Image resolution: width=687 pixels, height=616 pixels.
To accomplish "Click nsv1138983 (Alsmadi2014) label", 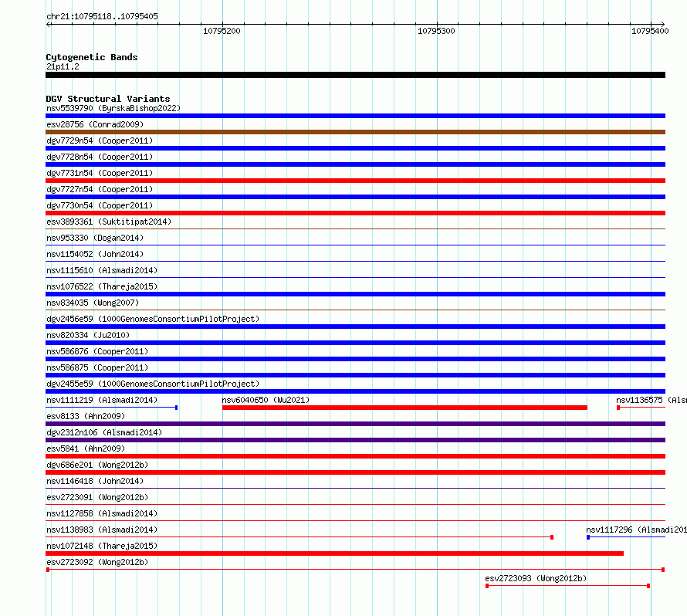I will tap(102, 530).
